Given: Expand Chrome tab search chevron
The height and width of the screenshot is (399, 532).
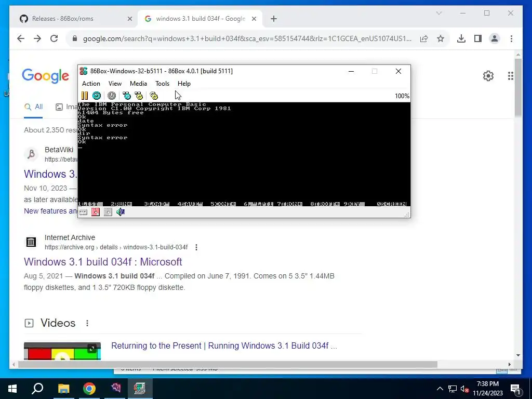Looking at the screenshot, I should [x=438, y=13].
